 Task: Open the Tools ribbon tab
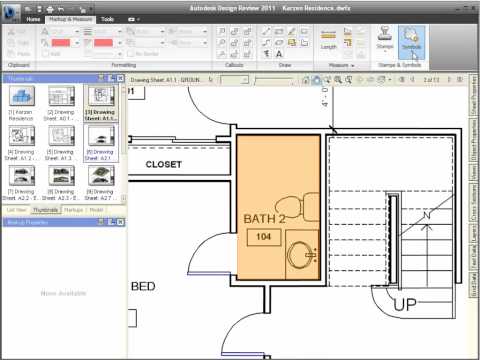tap(107, 19)
